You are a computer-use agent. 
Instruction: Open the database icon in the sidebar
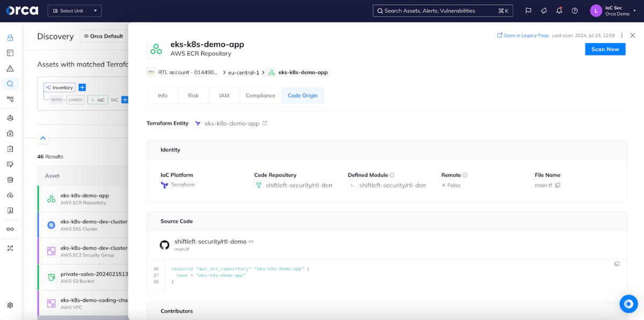(10, 180)
